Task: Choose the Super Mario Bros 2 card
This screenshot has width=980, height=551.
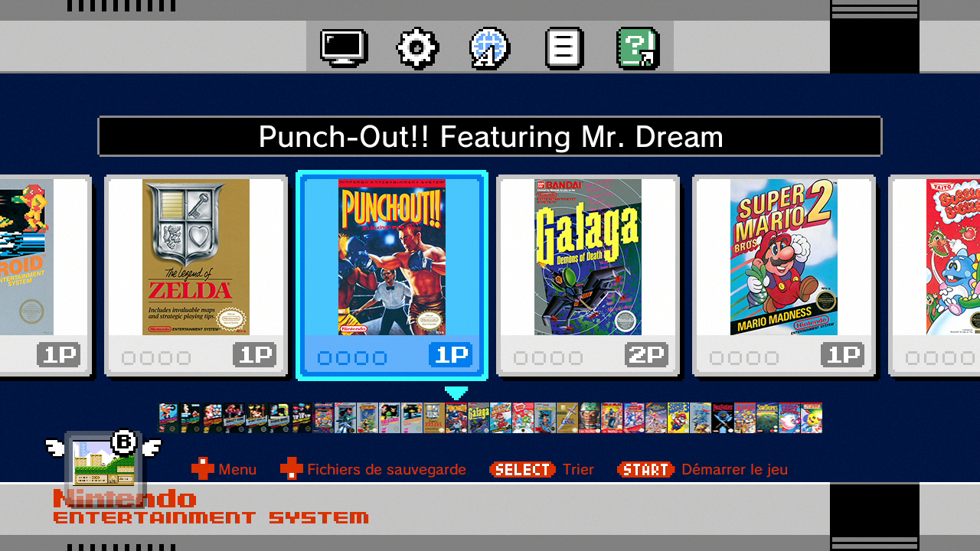Action: click(784, 275)
